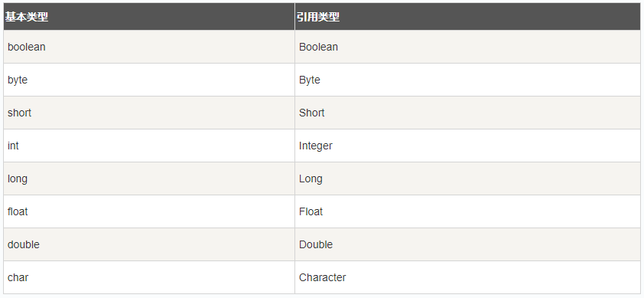Click the Float wrapper cell
The image size is (644, 298).
pyautogui.click(x=467, y=211)
